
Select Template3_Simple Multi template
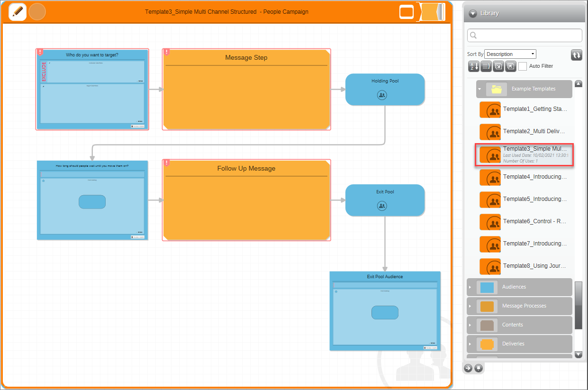(524, 154)
